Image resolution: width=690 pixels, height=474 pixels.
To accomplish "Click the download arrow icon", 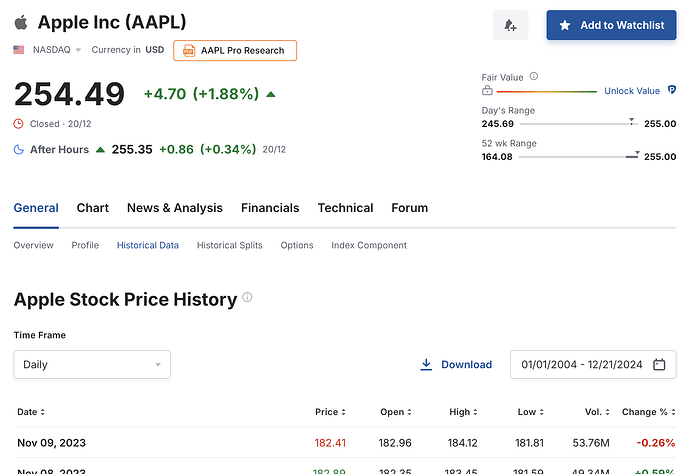I will pyautogui.click(x=426, y=364).
